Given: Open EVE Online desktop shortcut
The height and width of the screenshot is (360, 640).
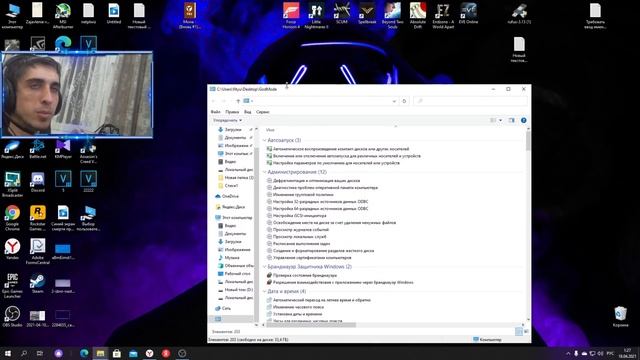Looking at the screenshot, I should (468, 13).
